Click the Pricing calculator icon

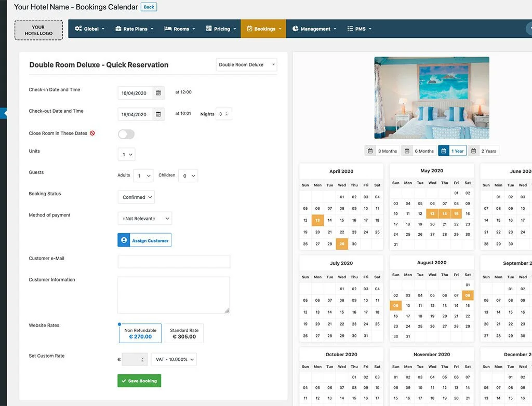click(209, 29)
